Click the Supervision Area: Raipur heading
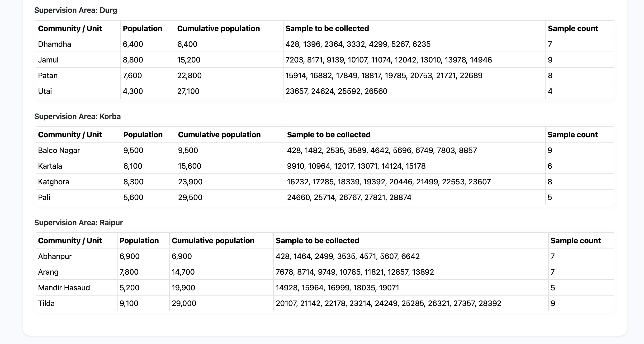 [x=79, y=222]
